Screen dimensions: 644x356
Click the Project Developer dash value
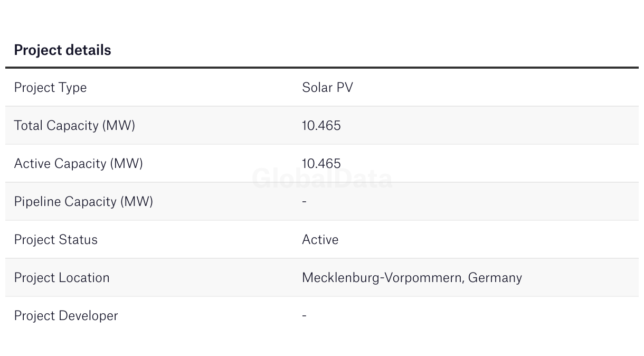pos(304,315)
